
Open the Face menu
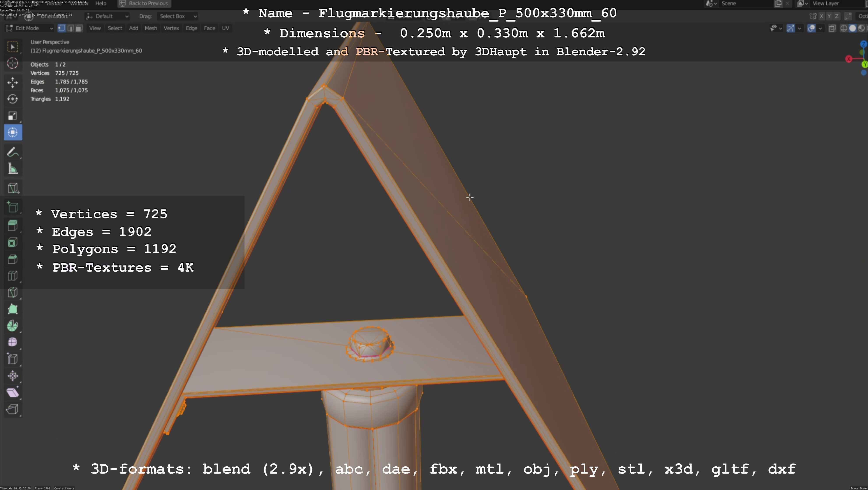(x=209, y=28)
